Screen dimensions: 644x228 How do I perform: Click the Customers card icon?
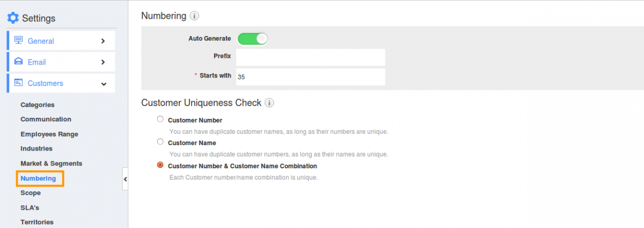click(x=19, y=83)
